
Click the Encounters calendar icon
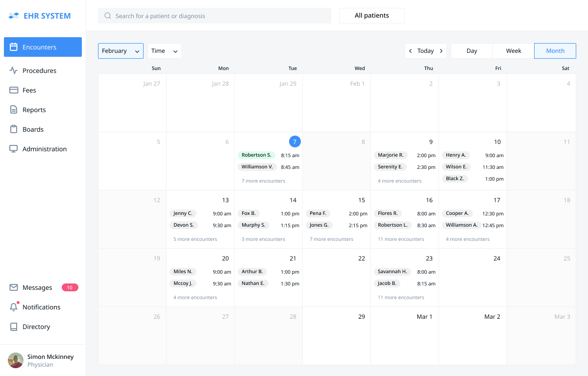(14, 47)
